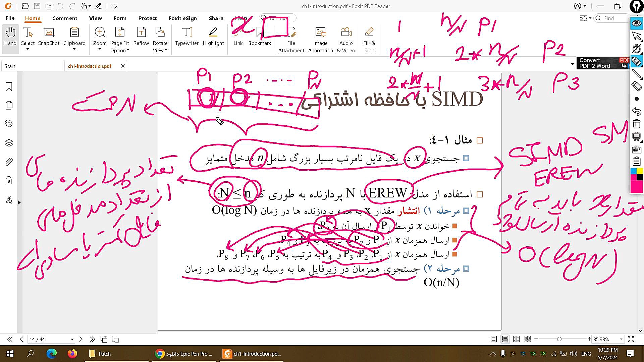
Task: Expand the Select tool dropdown arrow
Action: tap(28, 49)
